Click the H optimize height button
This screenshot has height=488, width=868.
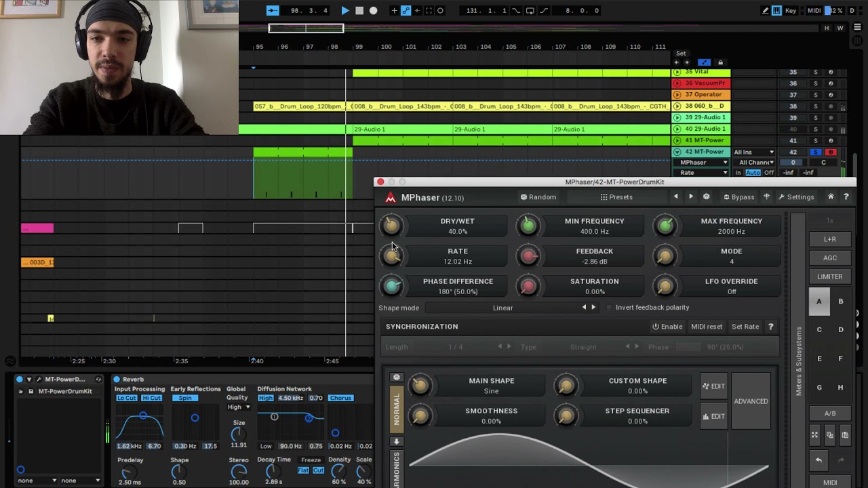827,28
